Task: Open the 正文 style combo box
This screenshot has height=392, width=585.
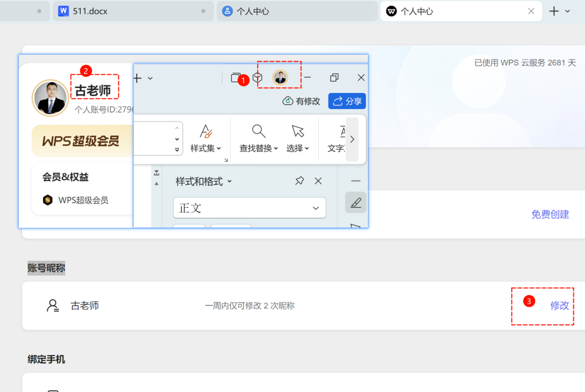Action: coord(250,208)
